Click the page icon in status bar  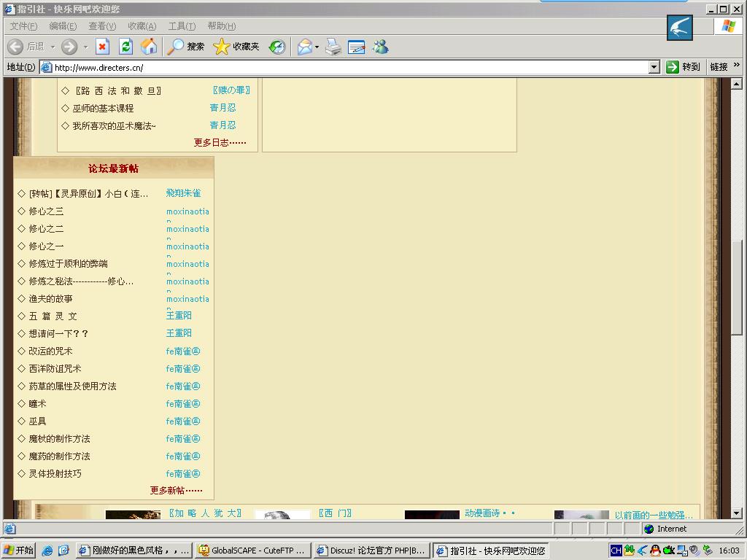point(10,529)
